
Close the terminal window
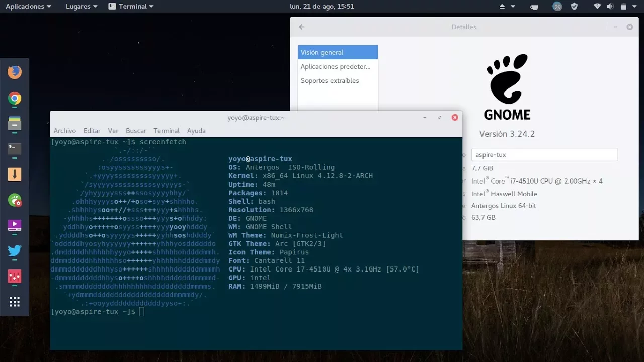click(x=455, y=118)
